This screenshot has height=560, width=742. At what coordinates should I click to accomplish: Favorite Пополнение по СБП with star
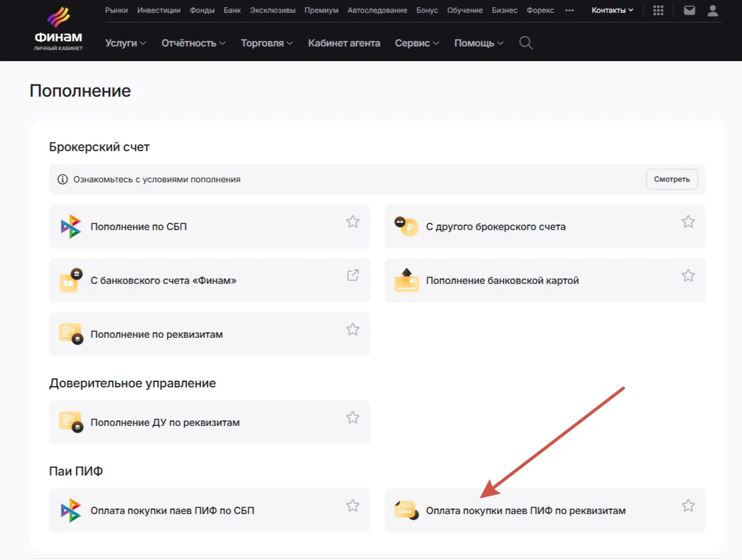353,222
